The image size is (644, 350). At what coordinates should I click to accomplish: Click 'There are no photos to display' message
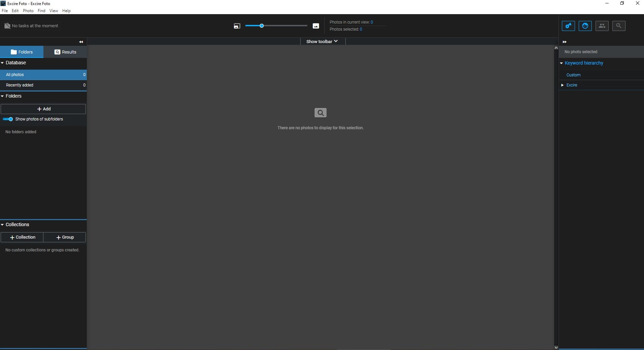point(320,128)
